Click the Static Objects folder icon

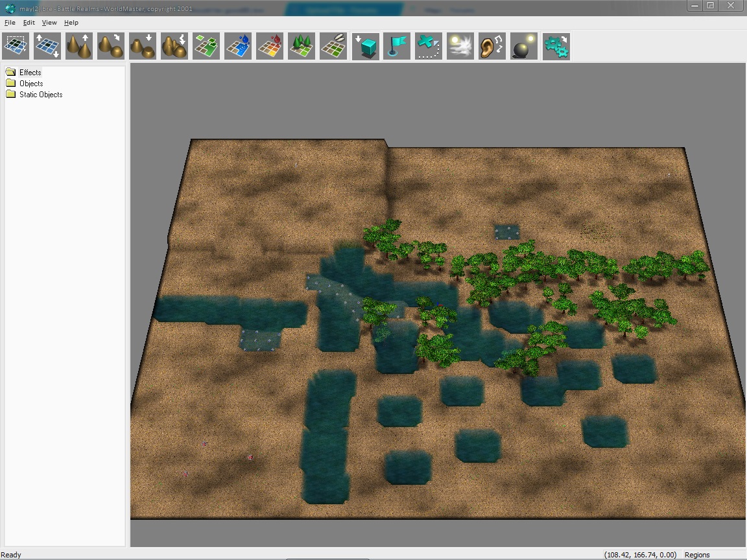(10, 94)
